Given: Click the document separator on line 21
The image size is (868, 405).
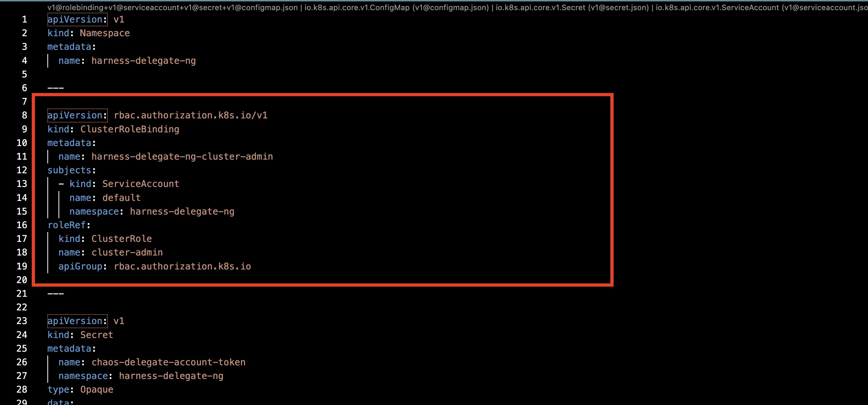Looking at the screenshot, I should click(56, 294).
